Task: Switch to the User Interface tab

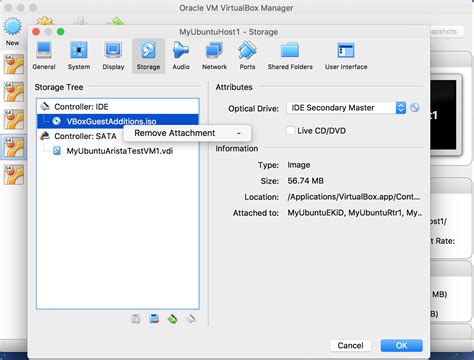Action: [x=346, y=56]
